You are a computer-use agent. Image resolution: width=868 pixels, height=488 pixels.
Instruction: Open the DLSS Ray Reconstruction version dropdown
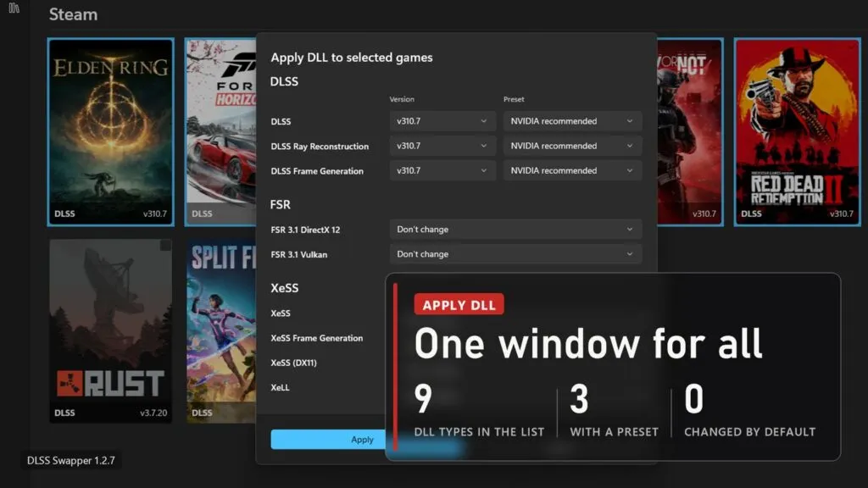pos(442,146)
